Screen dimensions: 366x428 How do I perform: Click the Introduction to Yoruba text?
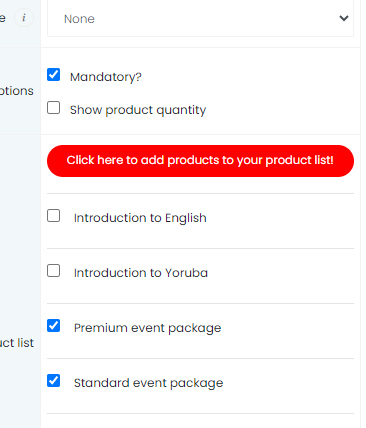click(141, 273)
